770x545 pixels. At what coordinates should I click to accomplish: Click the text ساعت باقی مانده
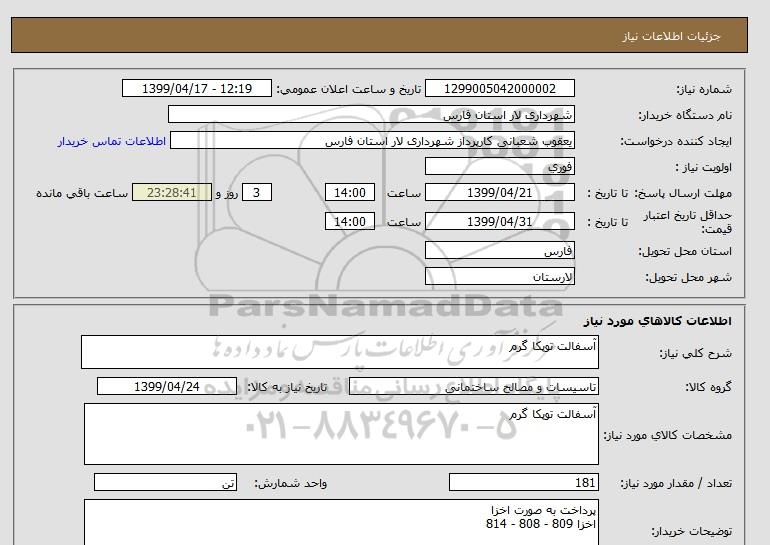tap(82, 193)
